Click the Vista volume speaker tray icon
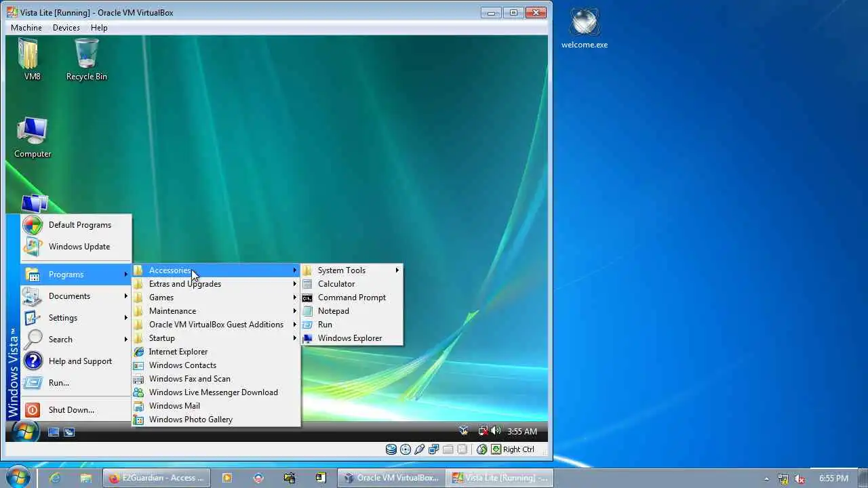This screenshot has width=868, height=488. click(x=496, y=431)
